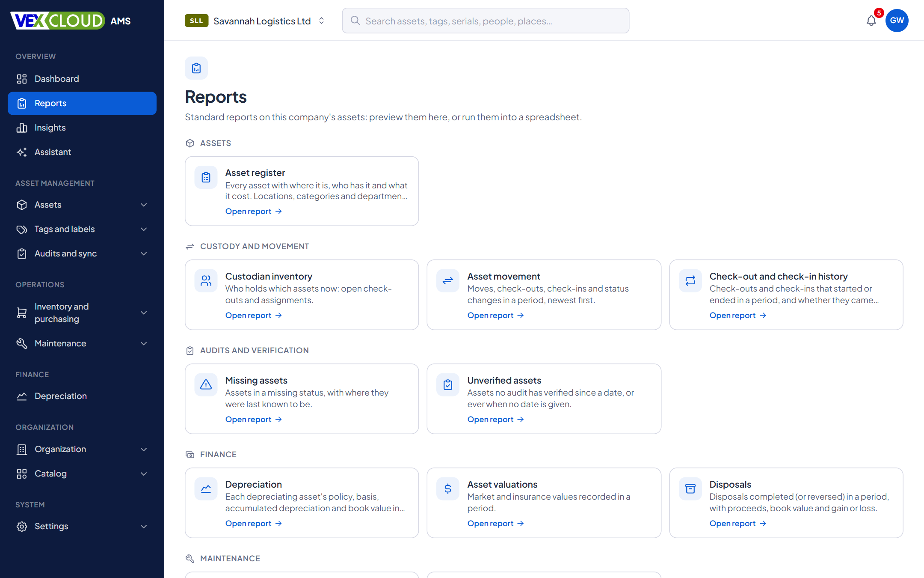Expand the Maintenance sidebar chevron

(x=144, y=343)
